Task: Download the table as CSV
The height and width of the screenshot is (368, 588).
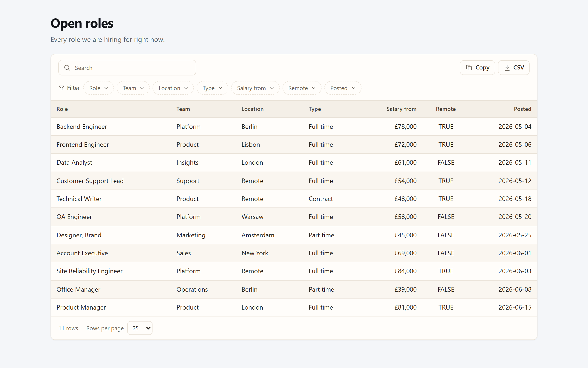Action: pyautogui.click(x=514, y=68)
